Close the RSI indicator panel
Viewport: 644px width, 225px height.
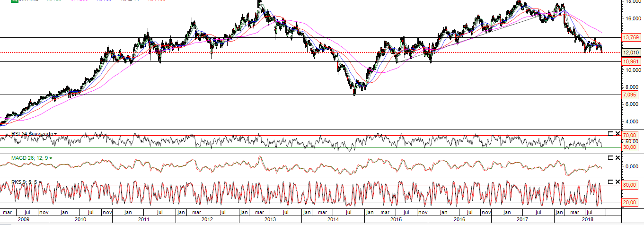[x=617, y=134]
